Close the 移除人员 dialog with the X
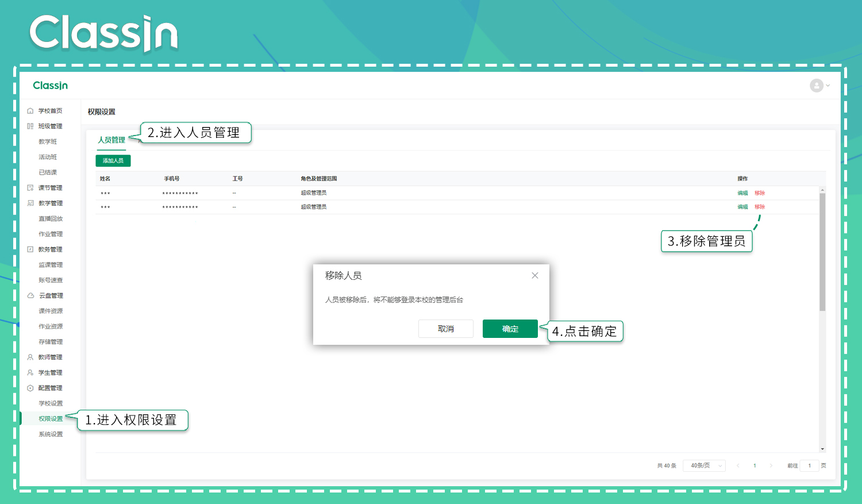 (535, 275)
